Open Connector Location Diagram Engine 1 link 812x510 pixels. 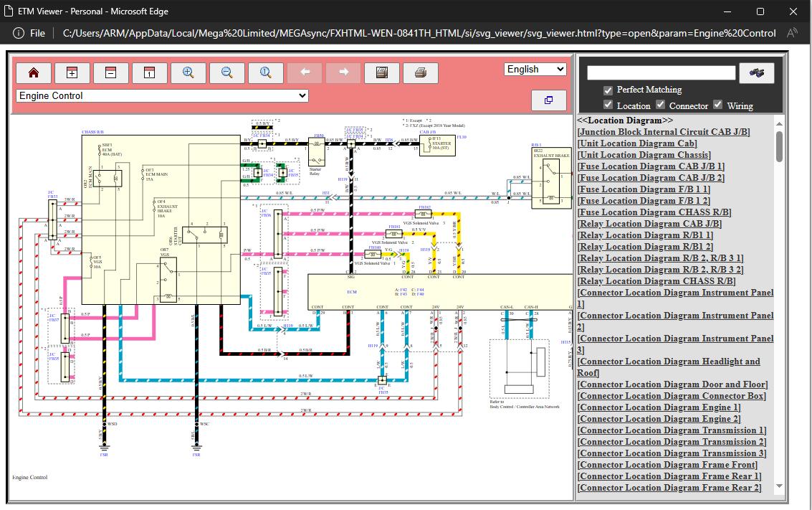659,407
